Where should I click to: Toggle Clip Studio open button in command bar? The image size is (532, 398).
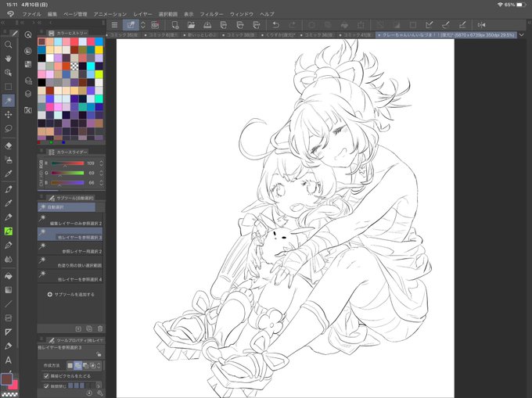click(x=131, y=25)
